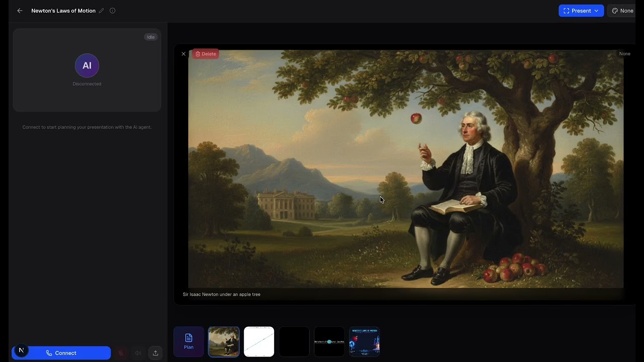644x362 pixels.
Task: Click the share upload icon
Action: [155, 353]
